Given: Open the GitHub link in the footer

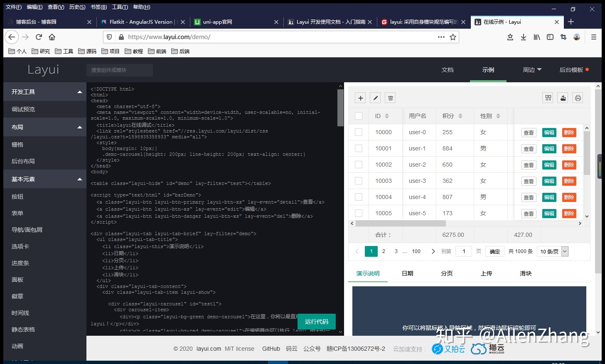Looking at the screenshot, I should [271, 349].
